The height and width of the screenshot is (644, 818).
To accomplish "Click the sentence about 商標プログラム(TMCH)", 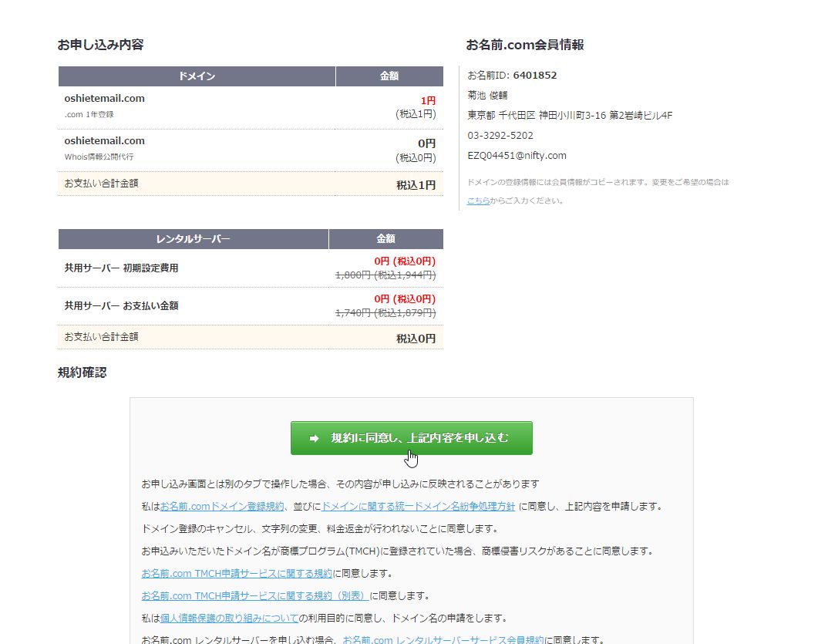I will 397,551.
